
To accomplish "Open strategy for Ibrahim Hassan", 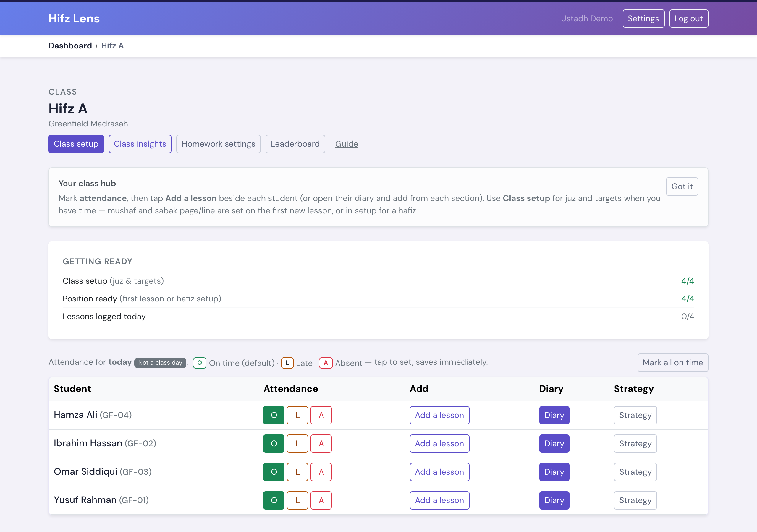I will pos(635,443).
